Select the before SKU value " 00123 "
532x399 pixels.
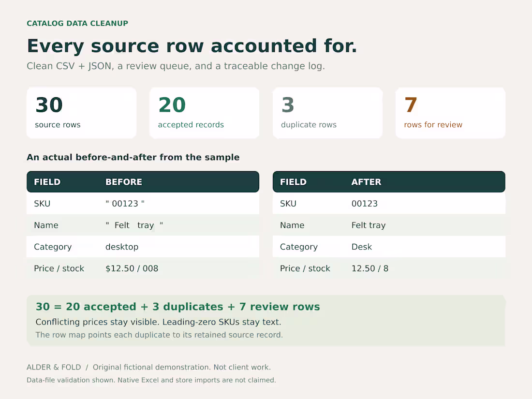point(125,204)
